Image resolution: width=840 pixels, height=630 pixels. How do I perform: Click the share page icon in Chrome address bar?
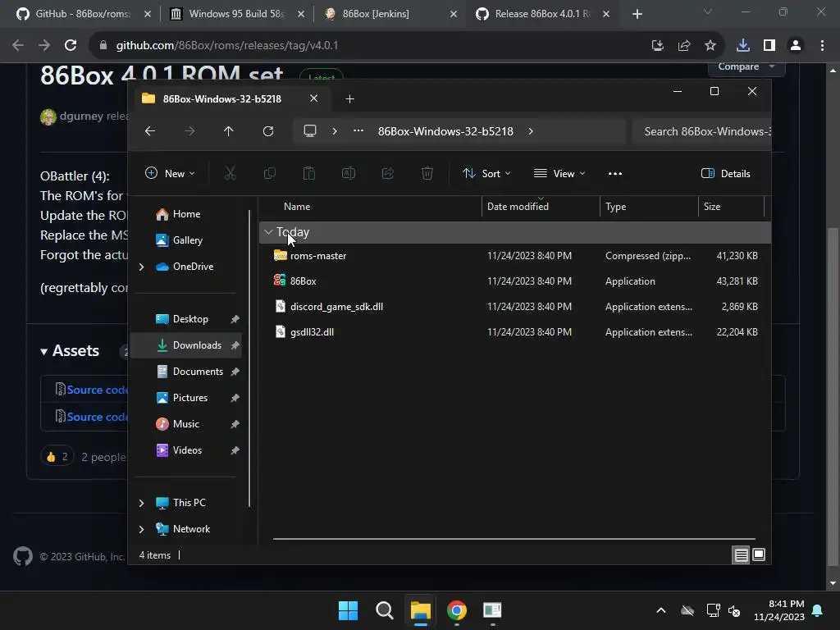(x=684, y=46)
